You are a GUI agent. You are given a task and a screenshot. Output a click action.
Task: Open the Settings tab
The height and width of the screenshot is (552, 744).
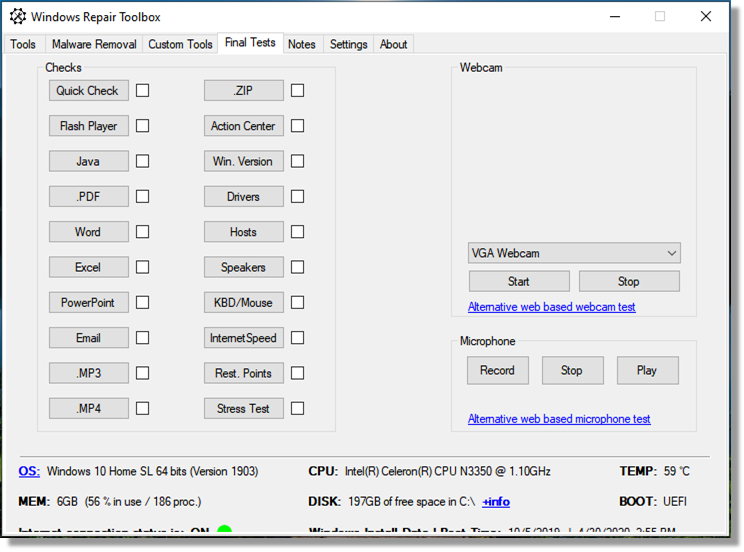tap(349, 44)
